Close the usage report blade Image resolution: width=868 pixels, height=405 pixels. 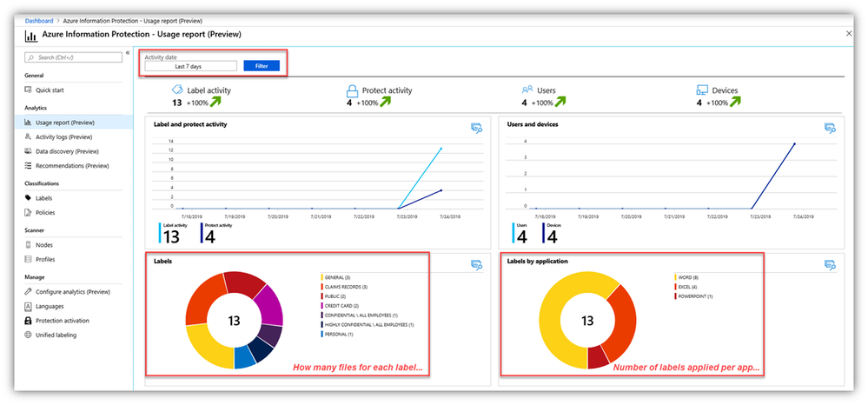click(x=849, y=34)
